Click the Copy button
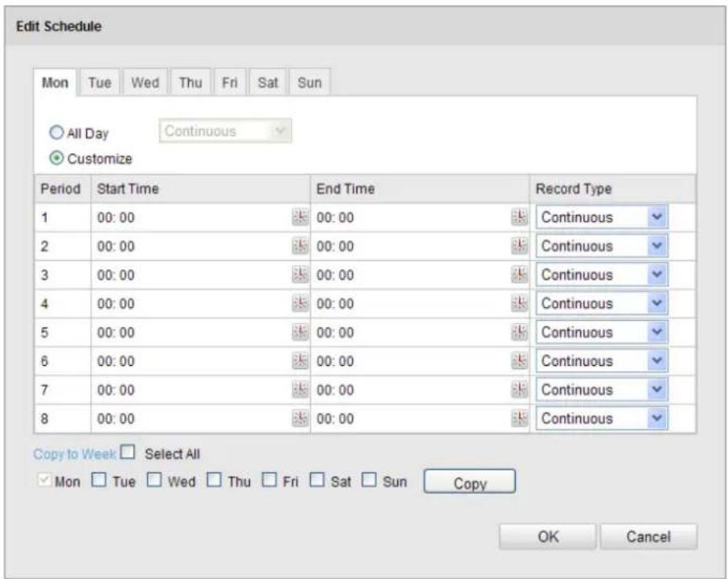Image resolution: width=728 pixels, height=579 pixels. [469, 482]
